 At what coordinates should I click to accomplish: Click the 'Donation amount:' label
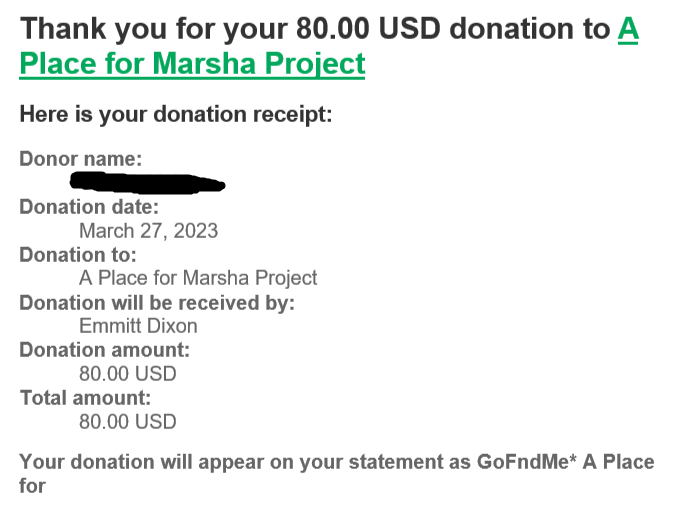click(x=105, y=350)
